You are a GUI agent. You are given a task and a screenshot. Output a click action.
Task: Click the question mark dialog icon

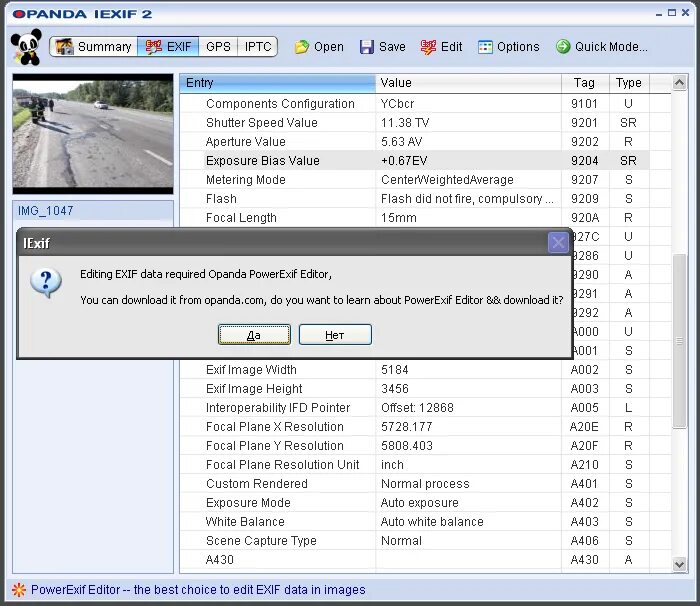[46, 283]
